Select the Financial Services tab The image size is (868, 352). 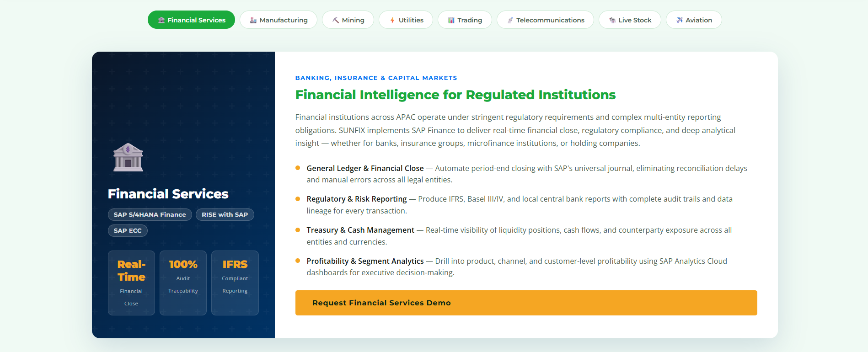(x=191, y=20)
